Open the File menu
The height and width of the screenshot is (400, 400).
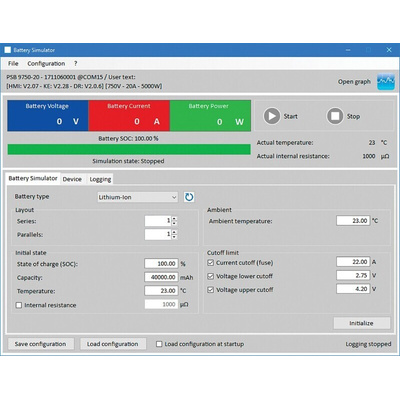click(x=13, y=63)
